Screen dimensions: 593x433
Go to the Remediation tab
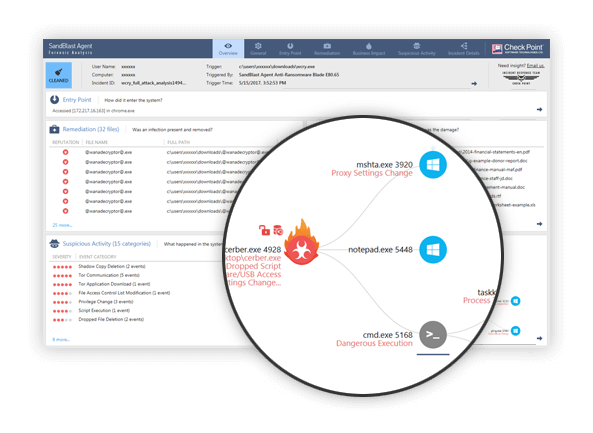coord(327,49)
